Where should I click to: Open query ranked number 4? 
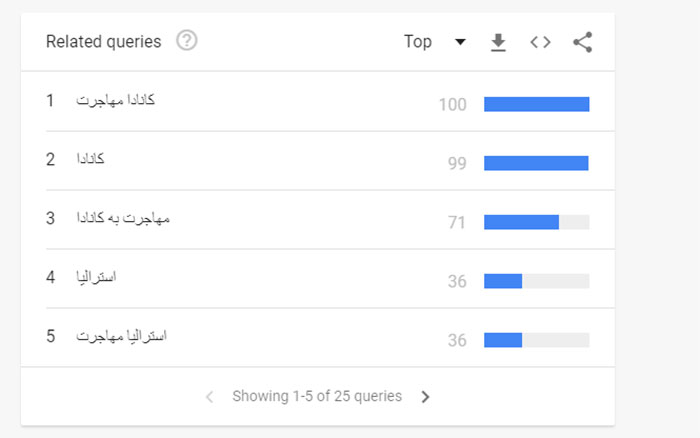[96, 277]
